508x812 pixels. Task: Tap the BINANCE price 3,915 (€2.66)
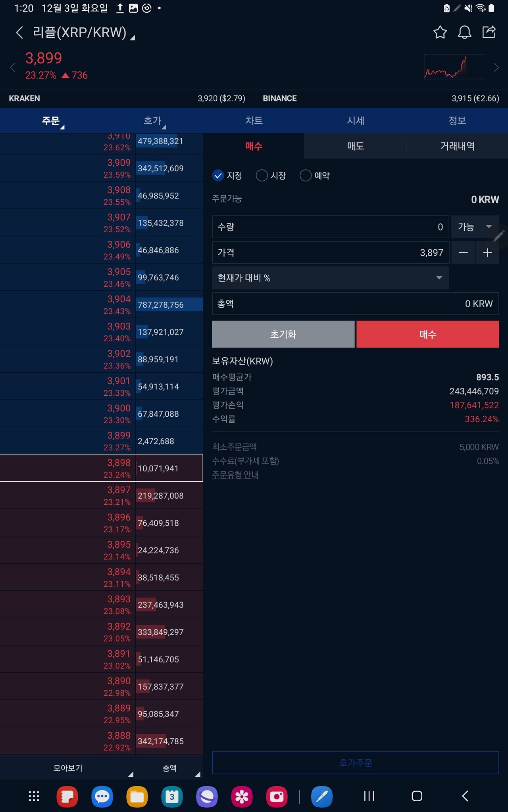pyautogui.click(x=475, y=98)
